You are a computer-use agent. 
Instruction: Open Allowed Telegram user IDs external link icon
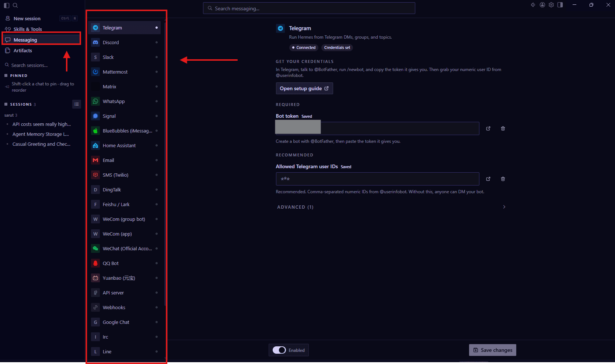tap(488, 179)
